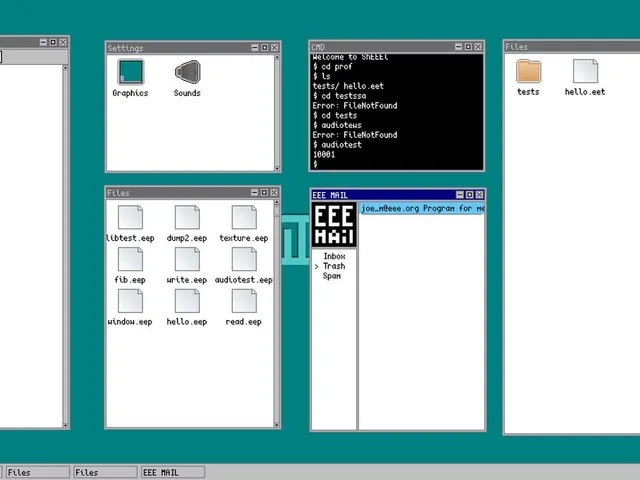
Task: Open the Inbox mail folder
Action: (x=334, y=256)
